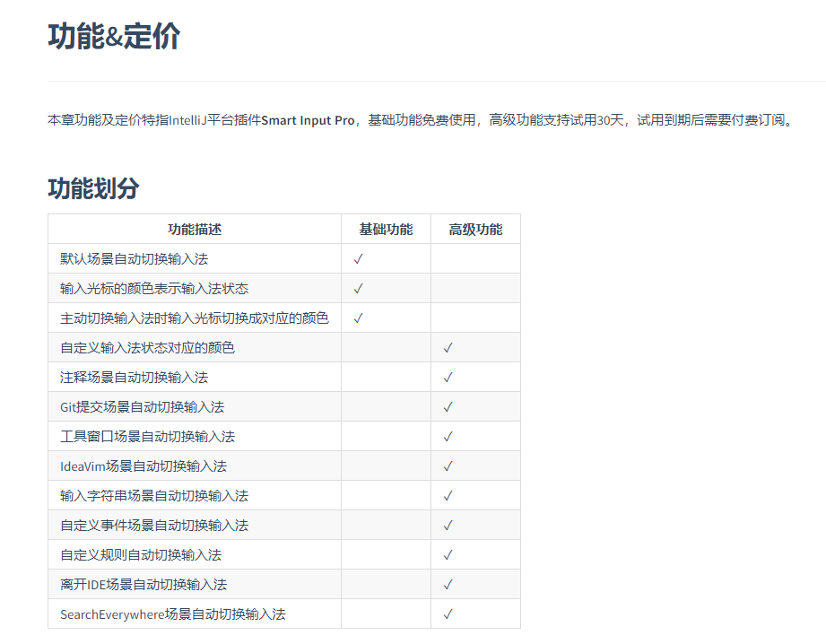Click the checkmark in 自定义事件场景 row
Image resolution: width=826 pixels, height=644 pixels.
pos(448,525)
